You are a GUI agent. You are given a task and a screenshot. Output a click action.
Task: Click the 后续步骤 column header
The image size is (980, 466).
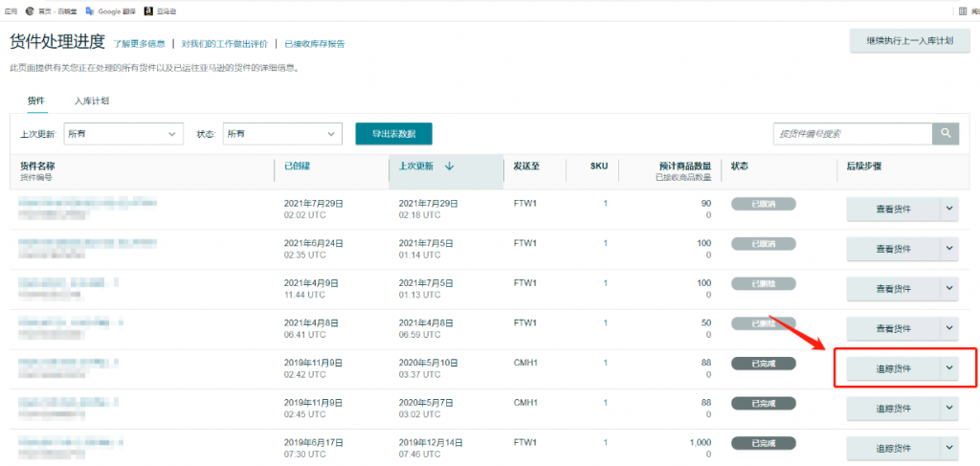(864, 166)
